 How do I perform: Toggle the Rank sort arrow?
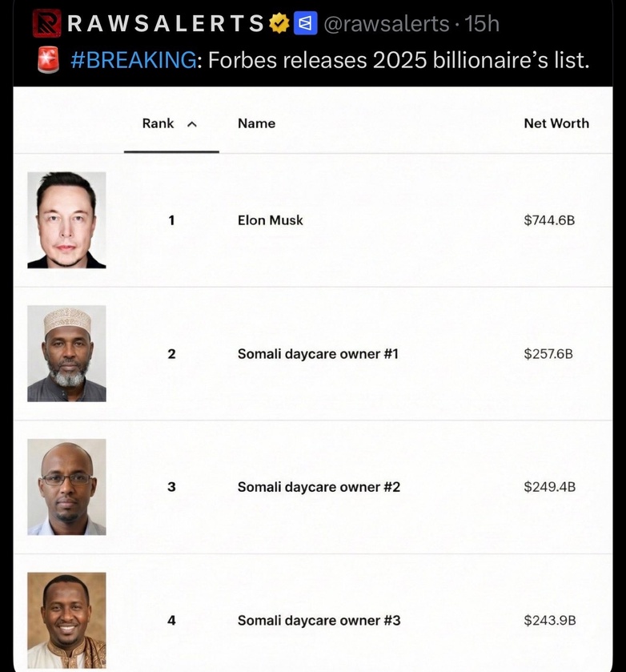point(191,124)
